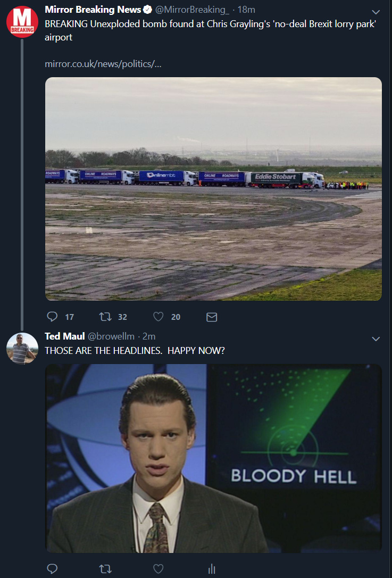Open Mirror Breaking News profile name

93,10
